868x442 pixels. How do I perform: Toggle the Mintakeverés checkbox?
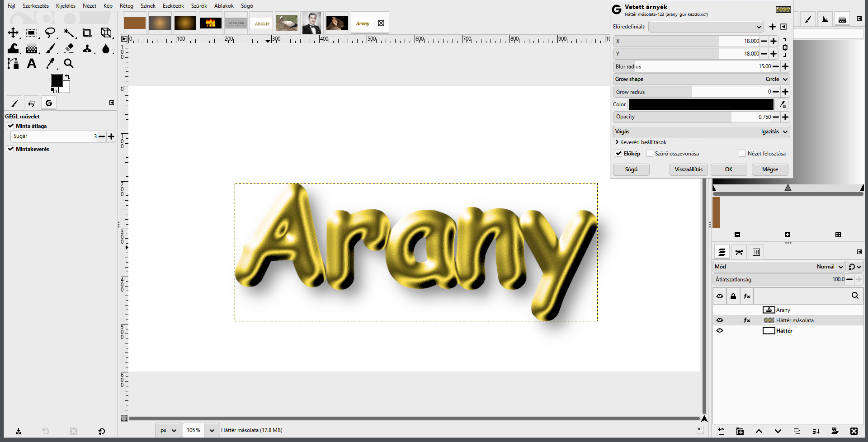click(x=10, y=149)
